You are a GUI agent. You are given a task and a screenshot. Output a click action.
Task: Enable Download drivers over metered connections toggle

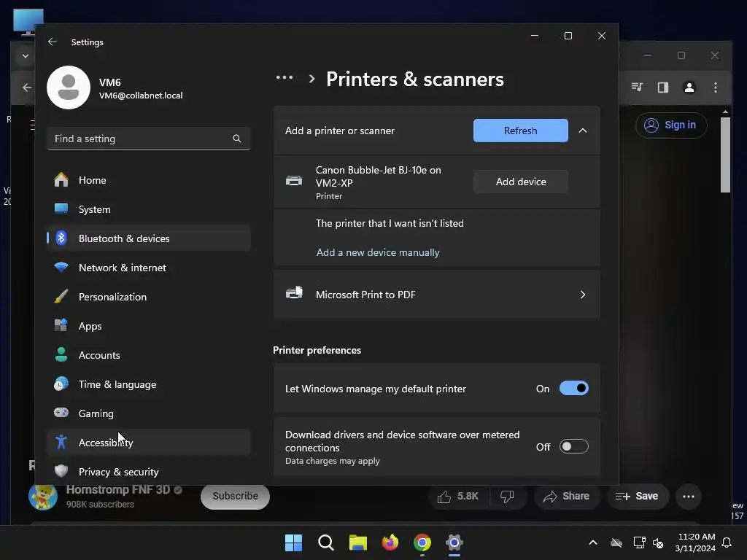[x=573, y=447]
